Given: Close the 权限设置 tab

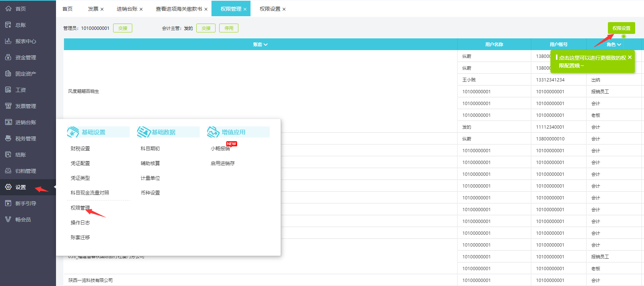Looking at the screenshot, I should pos(284,9).
